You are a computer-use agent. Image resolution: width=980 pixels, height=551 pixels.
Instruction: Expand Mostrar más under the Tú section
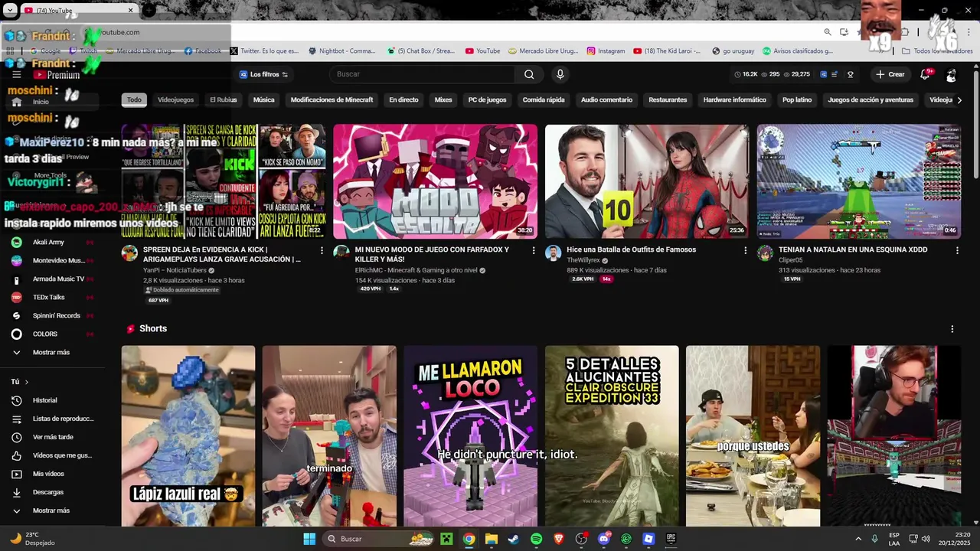click(x=52, y=510)
